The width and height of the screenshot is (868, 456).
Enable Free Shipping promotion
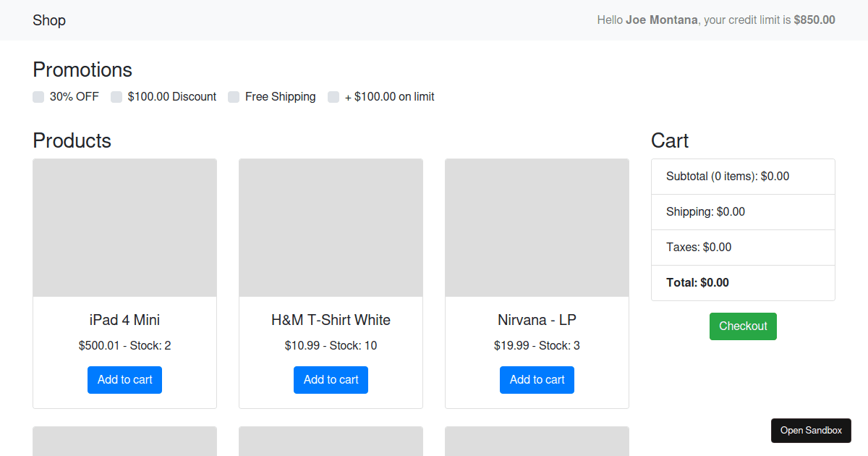pos(234,96)
